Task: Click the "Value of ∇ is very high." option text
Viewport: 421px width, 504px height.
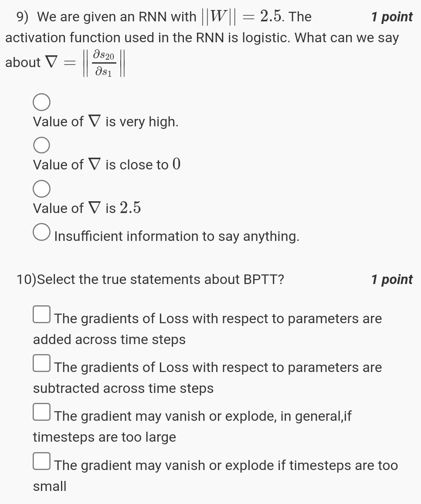Action: point(106,122)
